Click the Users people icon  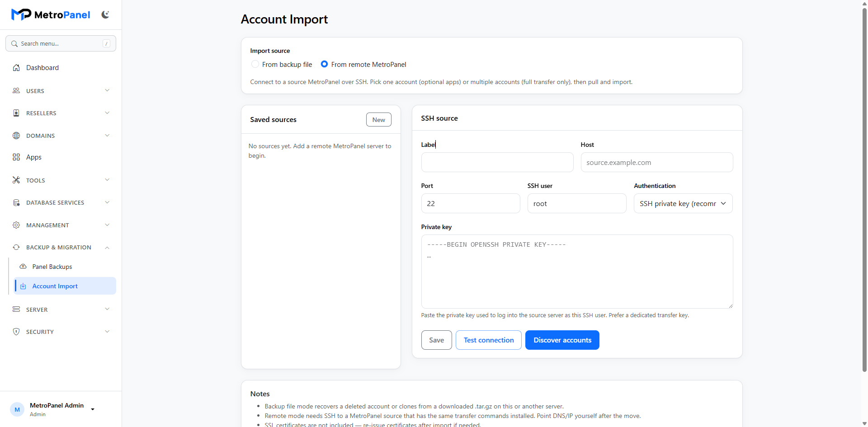coord(16,91)
